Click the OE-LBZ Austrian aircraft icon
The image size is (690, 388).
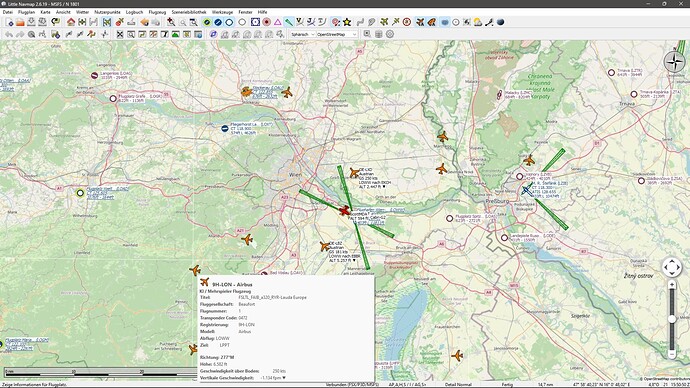click(325, 246)
